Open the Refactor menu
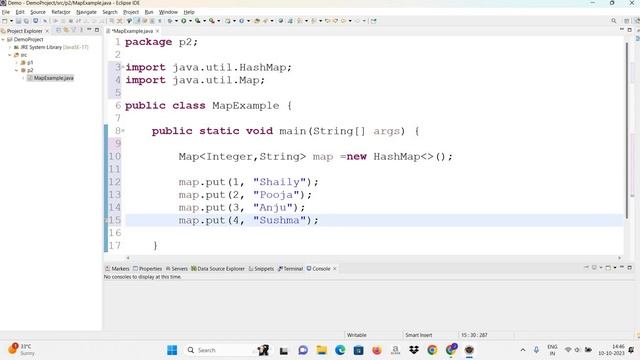This screenshot has height=360, width=640. pos(61,12)
